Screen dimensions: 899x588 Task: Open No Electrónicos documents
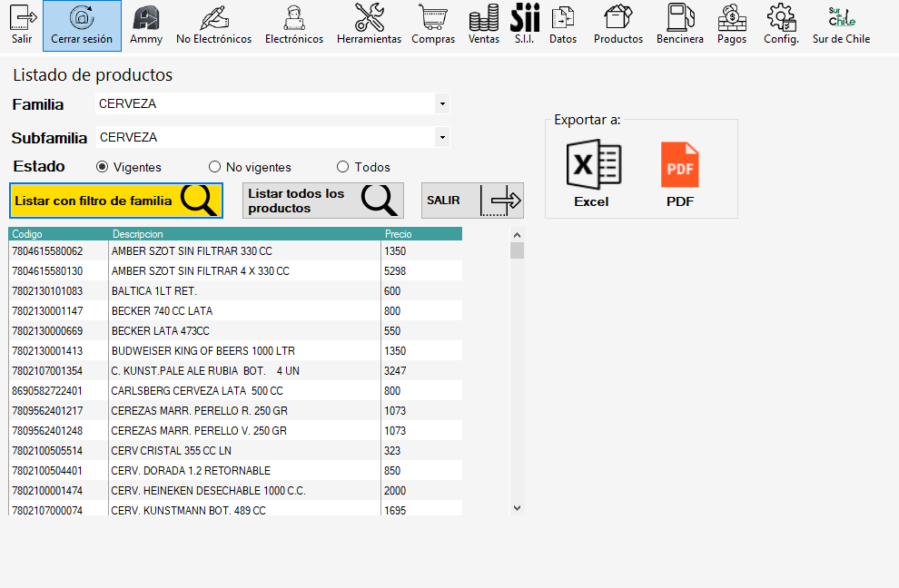pyautogui.click(x=214, y=25)
